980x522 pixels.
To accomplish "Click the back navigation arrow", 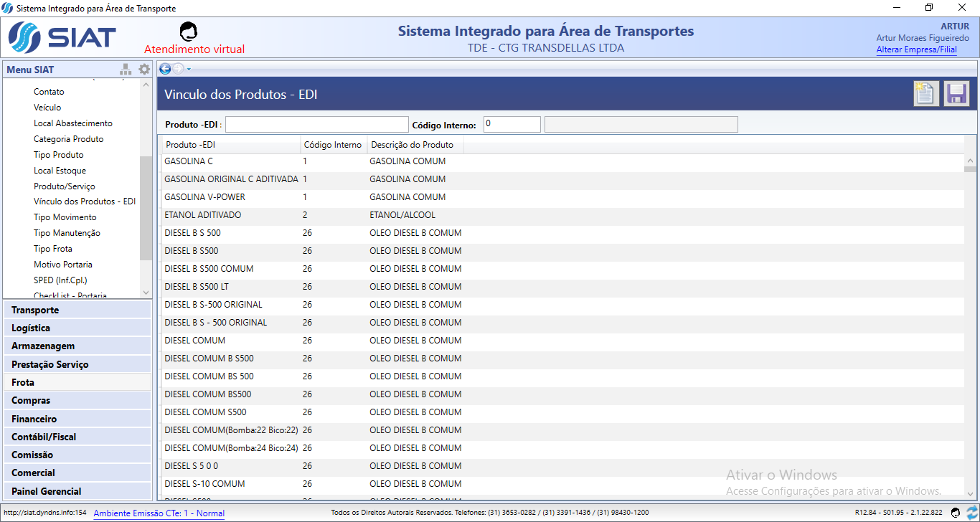I will point(165,69).
